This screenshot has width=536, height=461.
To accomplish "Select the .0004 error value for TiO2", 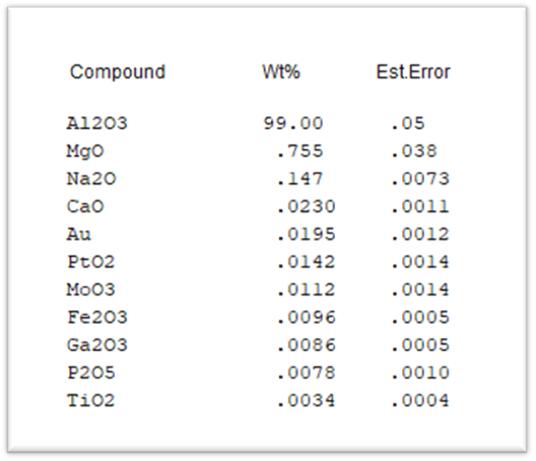I will point(420,400).
